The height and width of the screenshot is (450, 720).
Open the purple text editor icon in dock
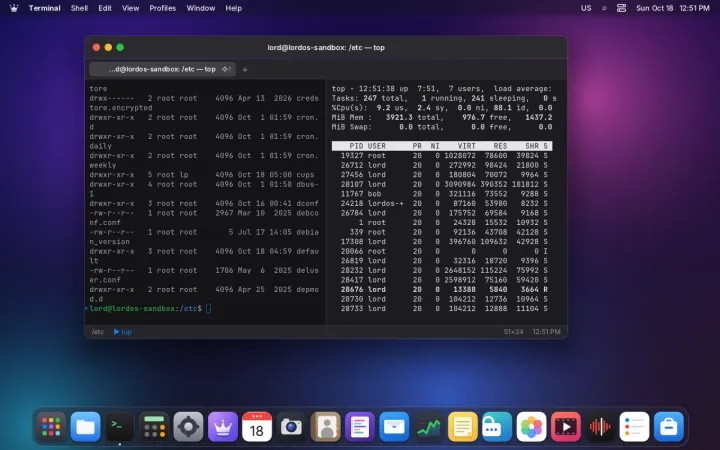(x=360, y=427)
